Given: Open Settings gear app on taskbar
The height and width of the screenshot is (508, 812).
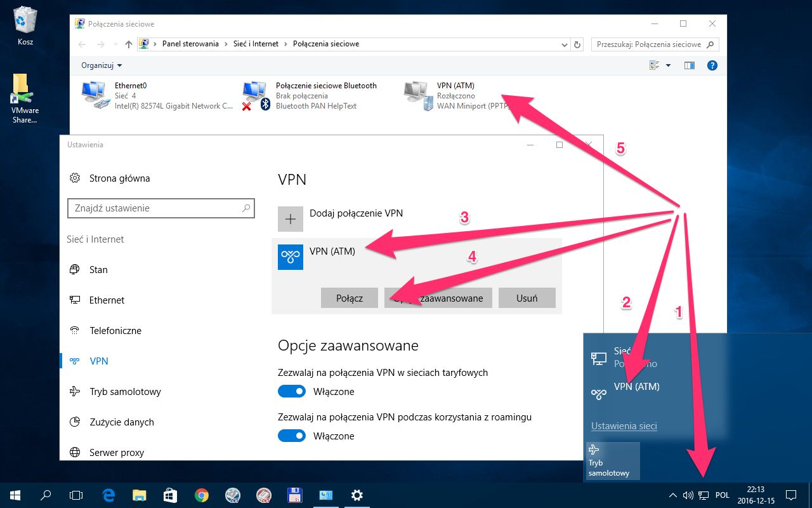Looking at the screenshot, I should tap(357, 495).
